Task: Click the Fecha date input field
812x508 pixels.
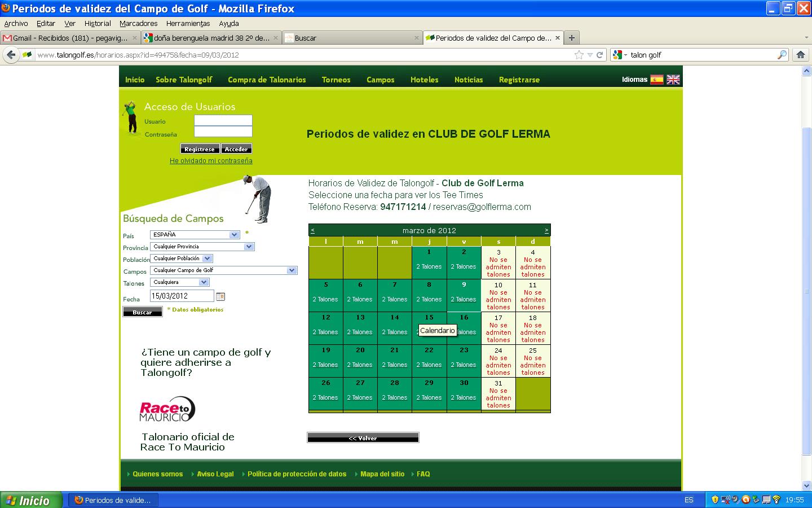Action: 182,296
